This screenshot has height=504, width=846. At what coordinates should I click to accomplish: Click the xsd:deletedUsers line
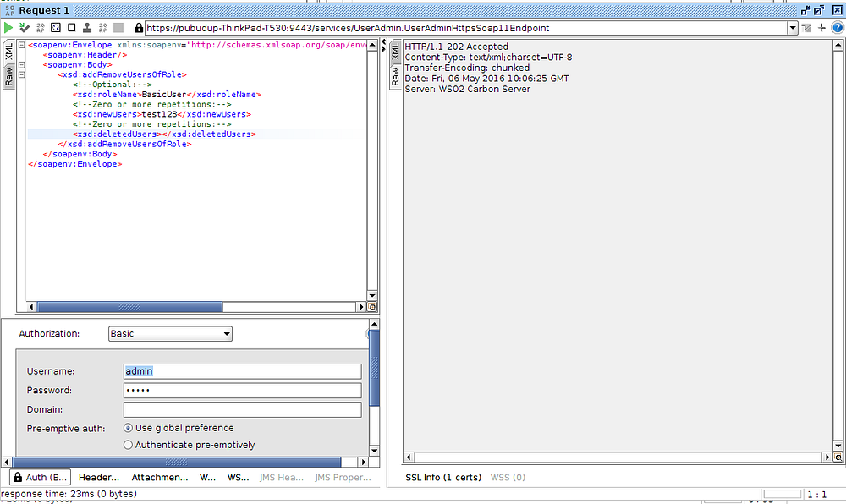pos(165,134)
